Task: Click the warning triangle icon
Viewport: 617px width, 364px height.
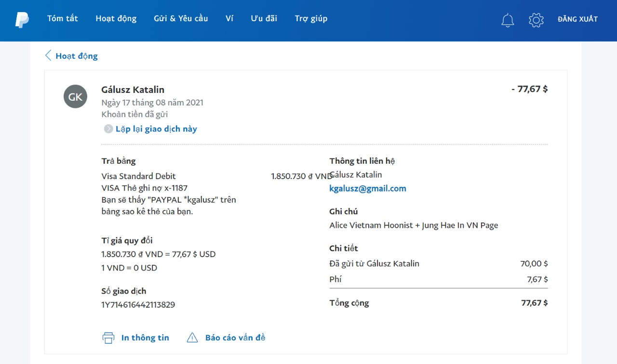Action: pyautogui.click(x=192, y=338)
